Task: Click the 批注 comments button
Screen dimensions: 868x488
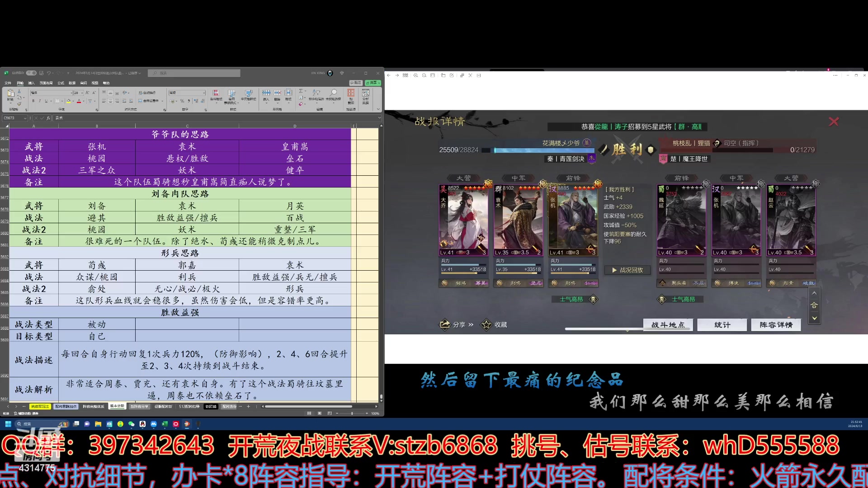Action: (356, 83)
